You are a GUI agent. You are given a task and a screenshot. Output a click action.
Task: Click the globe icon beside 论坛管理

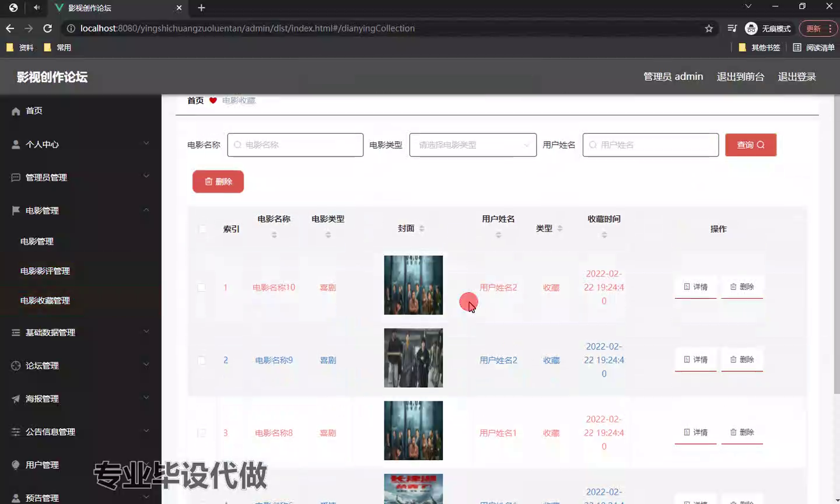16,366
